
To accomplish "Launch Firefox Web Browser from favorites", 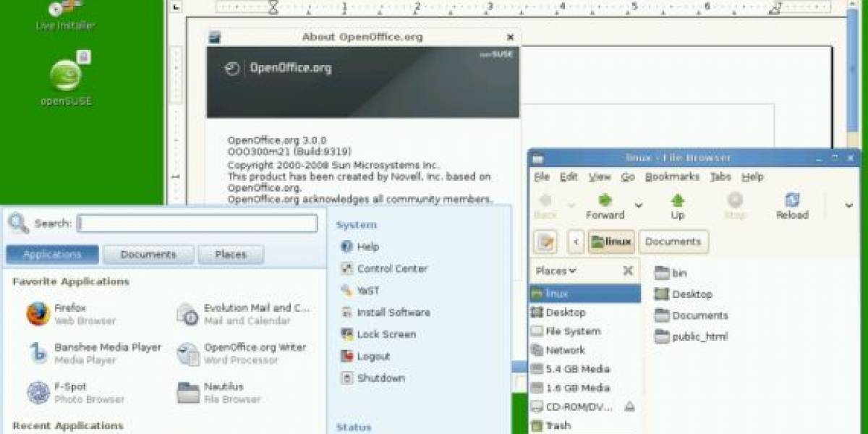I will coord(71,314).
